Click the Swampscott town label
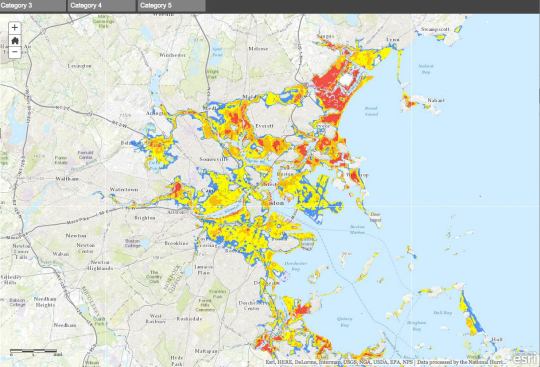Viewport: 540px width, 367px height. pos(435,29)
